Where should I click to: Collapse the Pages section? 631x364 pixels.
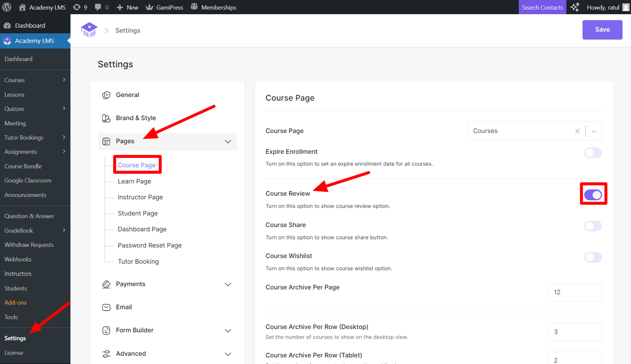point(228,141)
